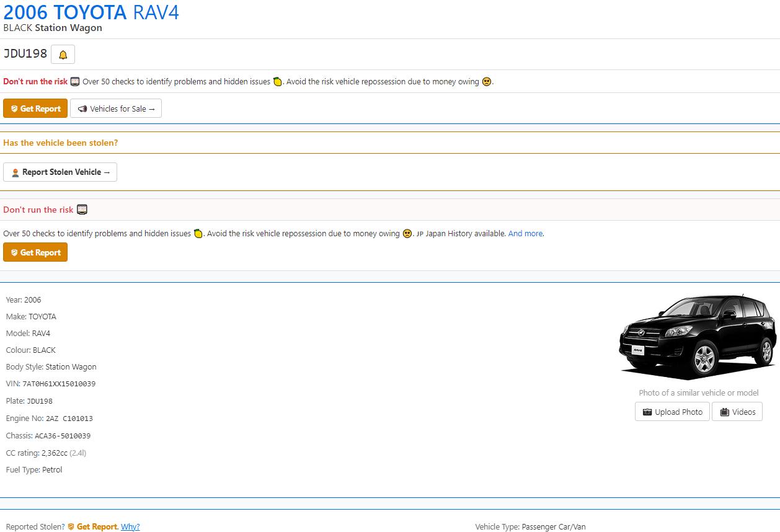The width and height of the screenshot is (780, 532).
Task: Select the Chassis ACA36-5010039 value
Action: click(63, 436)
